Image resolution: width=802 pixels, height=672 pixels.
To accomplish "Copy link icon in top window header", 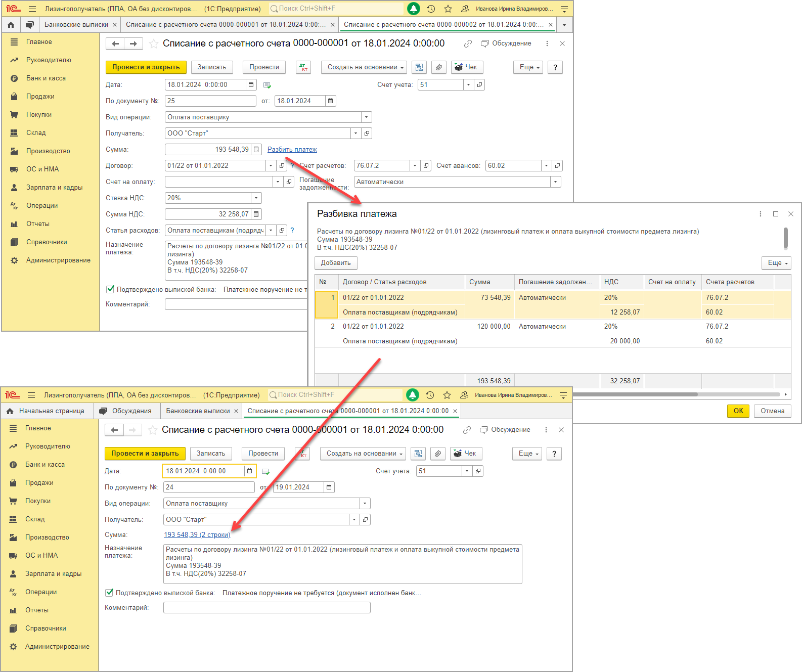I will [468, 43].
